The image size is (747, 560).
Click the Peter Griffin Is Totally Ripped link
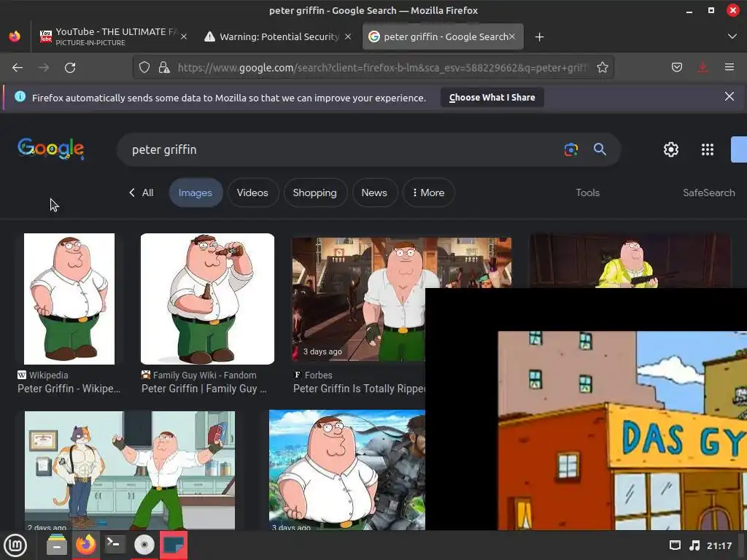(359, 389)
